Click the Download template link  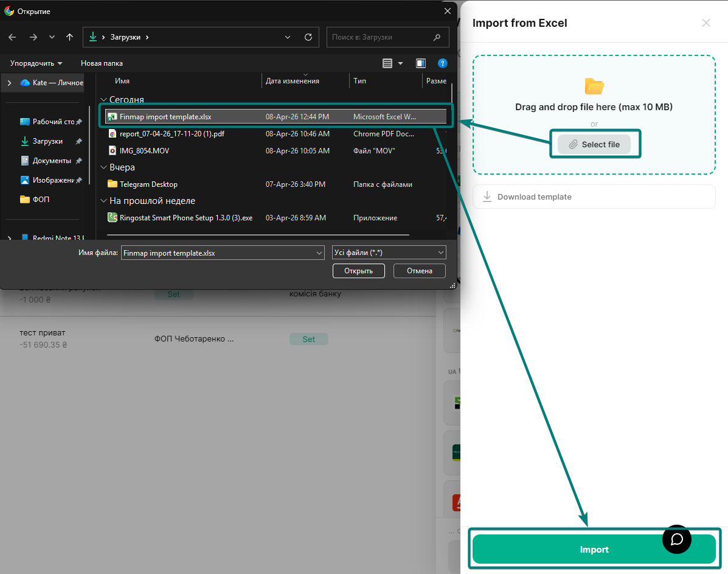click(x=534, y=197)
